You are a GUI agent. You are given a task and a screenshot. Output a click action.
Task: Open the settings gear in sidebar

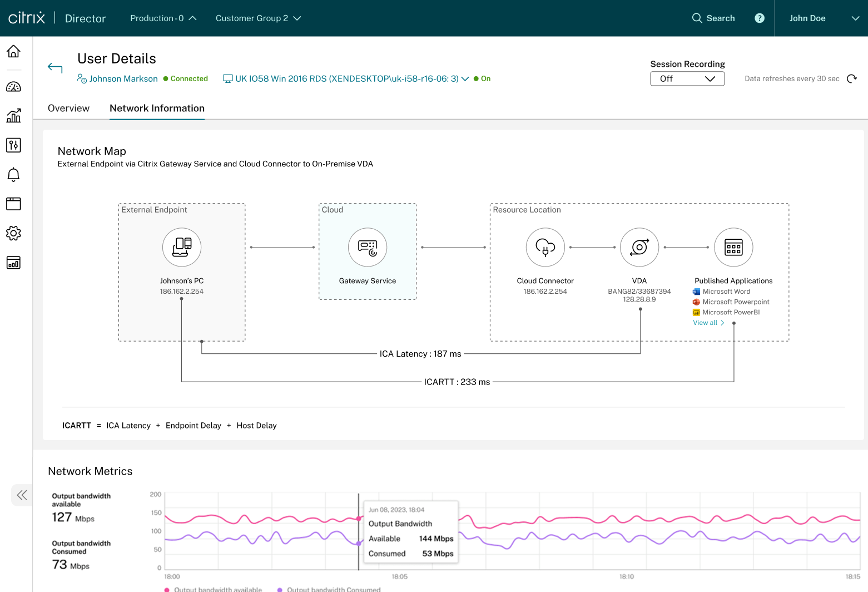(x=13, y=233)
